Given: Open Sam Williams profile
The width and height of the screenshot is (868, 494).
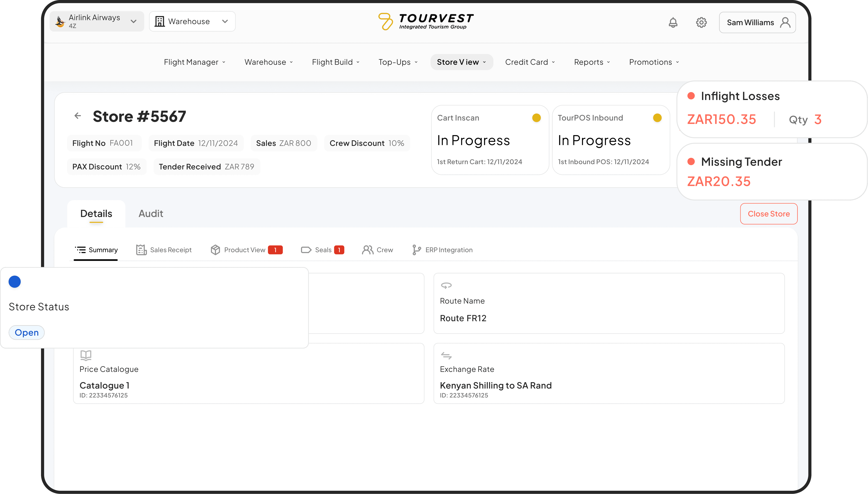Looking at the screenshot, I should tap(757, 22).
